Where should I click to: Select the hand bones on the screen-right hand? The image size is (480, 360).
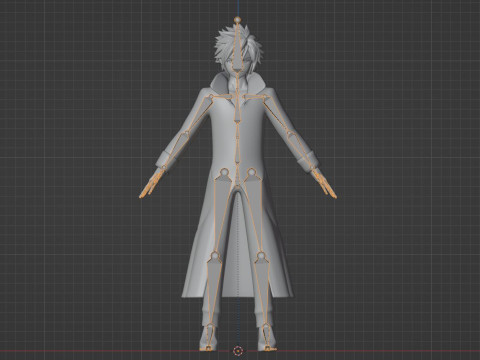[324, 184]
